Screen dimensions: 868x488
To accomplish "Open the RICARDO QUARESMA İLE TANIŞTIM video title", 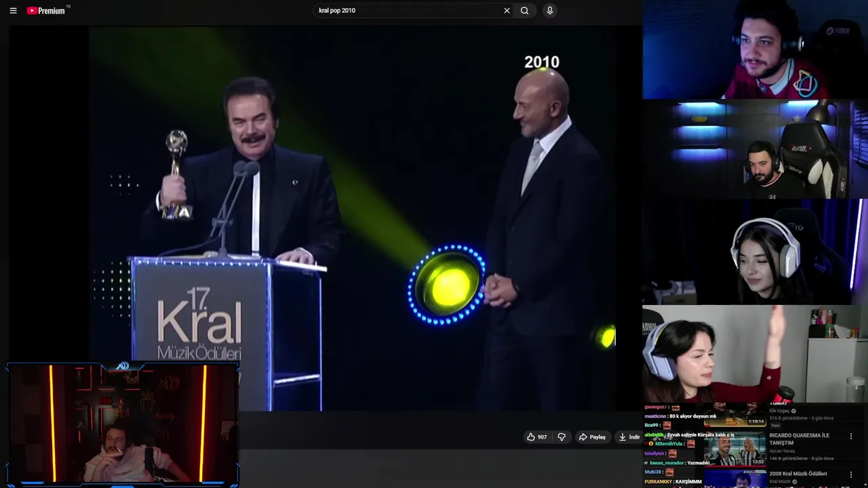I will pos(800,439).
